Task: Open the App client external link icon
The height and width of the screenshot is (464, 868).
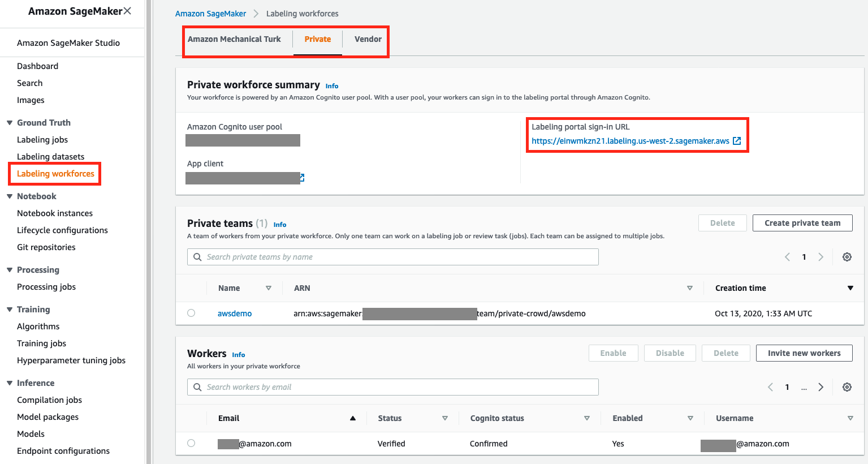Action: coord(303,178)
